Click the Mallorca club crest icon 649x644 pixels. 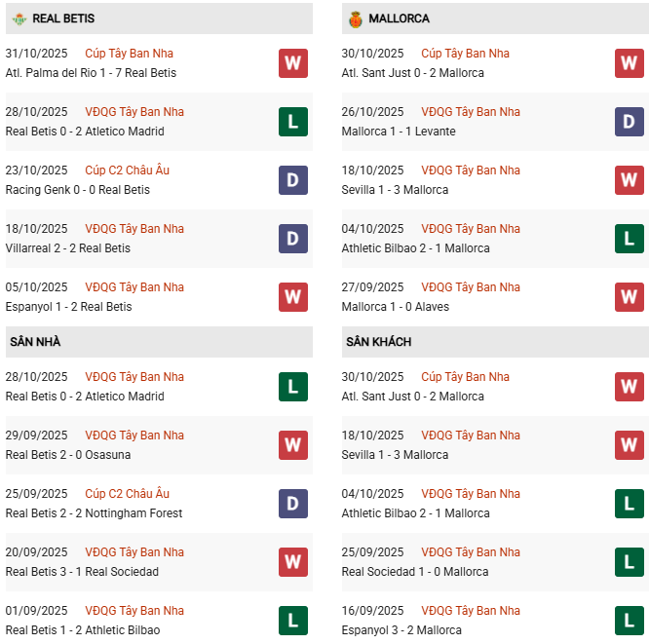tap(355, 19)
